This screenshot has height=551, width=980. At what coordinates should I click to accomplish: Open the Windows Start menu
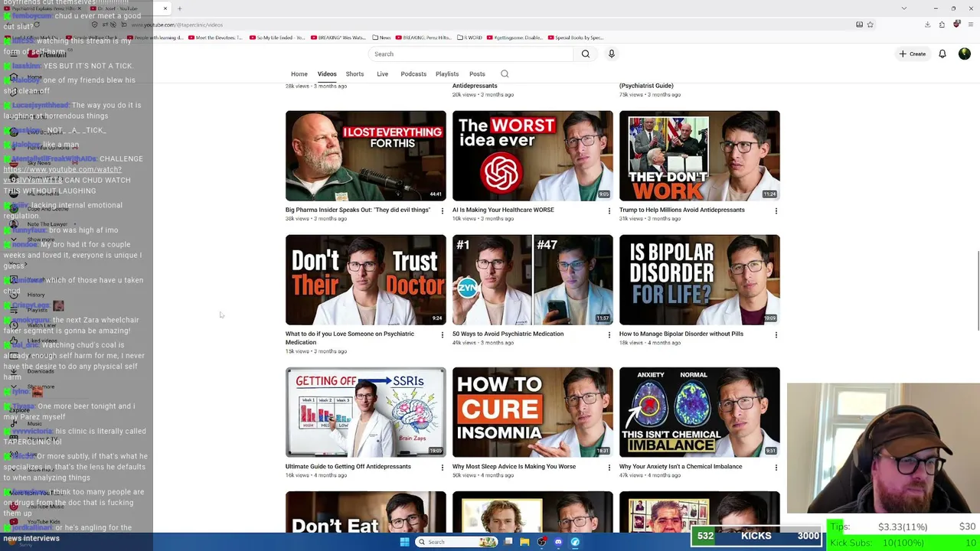coord(405,542)
